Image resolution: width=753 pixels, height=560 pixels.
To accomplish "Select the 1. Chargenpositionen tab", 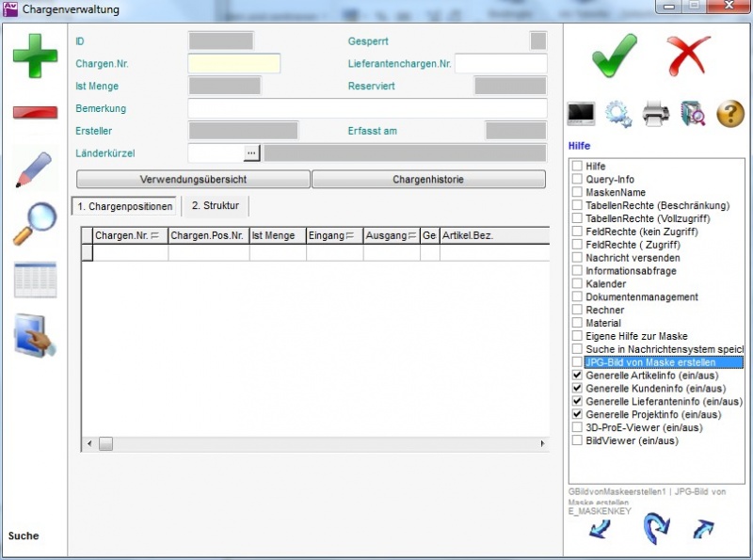I will click(x=125, y=206).
